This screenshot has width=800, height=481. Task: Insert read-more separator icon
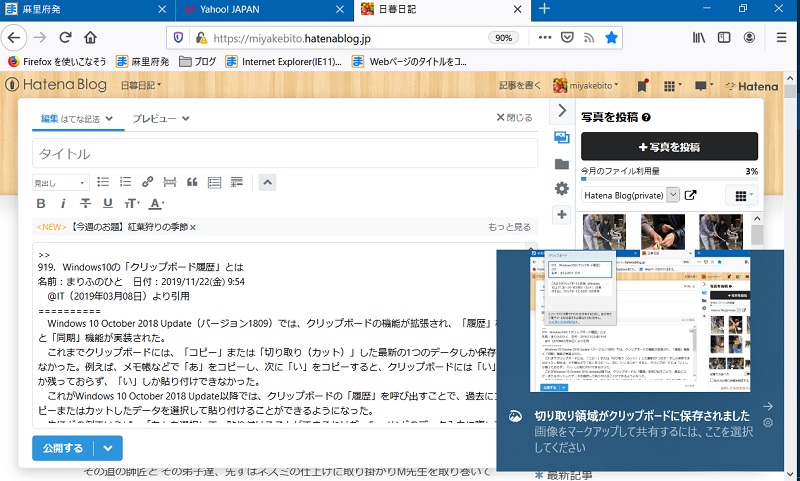point(170,182)
